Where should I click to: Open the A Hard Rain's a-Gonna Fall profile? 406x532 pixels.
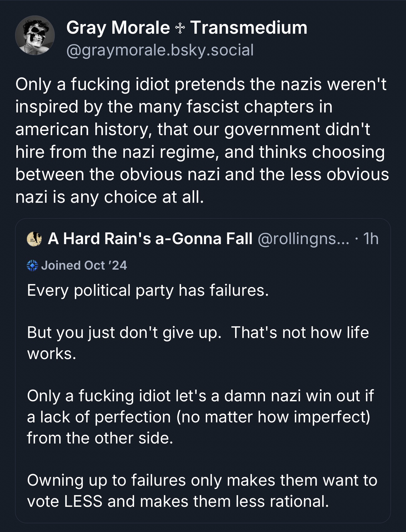pos(150,239)
